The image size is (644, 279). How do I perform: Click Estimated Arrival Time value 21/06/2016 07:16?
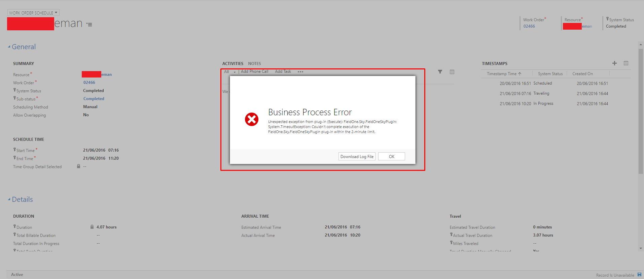click(x=343, y=227)
